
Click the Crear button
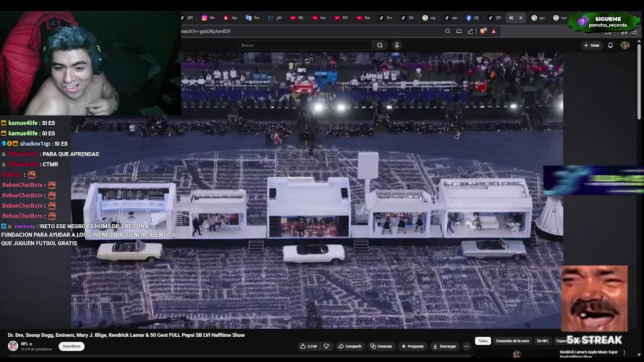point(592,45)
